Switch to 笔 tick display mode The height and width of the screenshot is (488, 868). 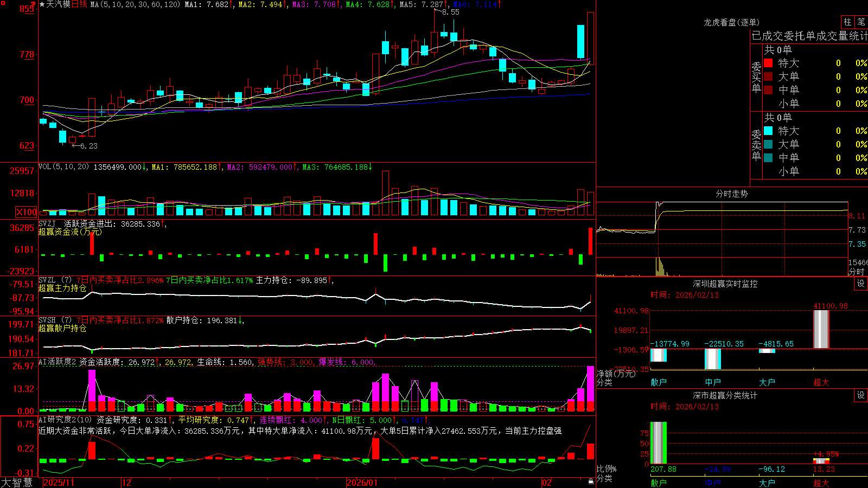tap(861, 22)
